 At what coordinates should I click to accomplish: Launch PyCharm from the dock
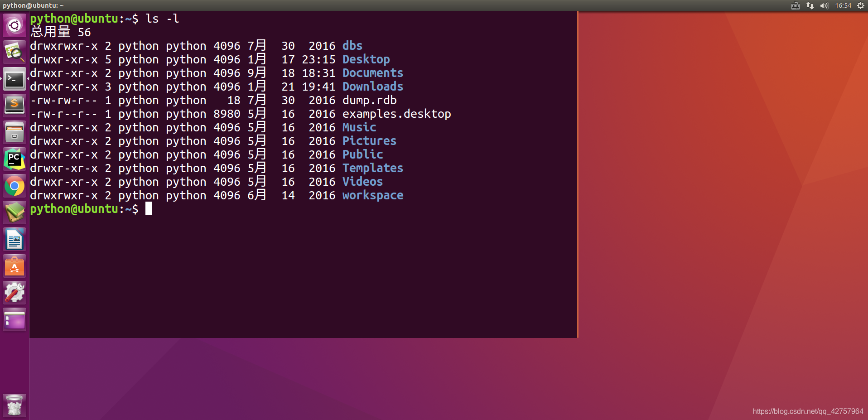[x=14, y=159]
